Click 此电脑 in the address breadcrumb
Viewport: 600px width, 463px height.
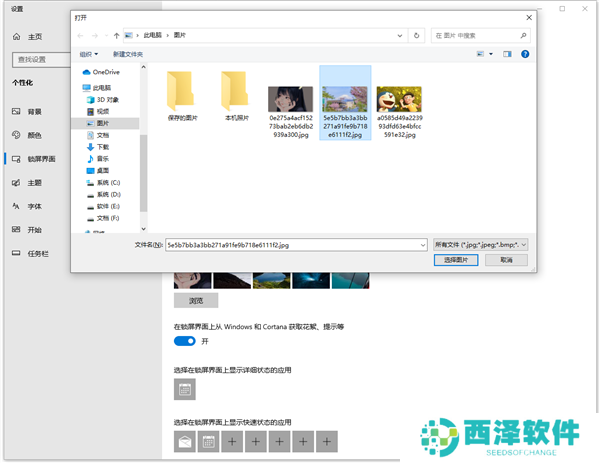point(152,35)
